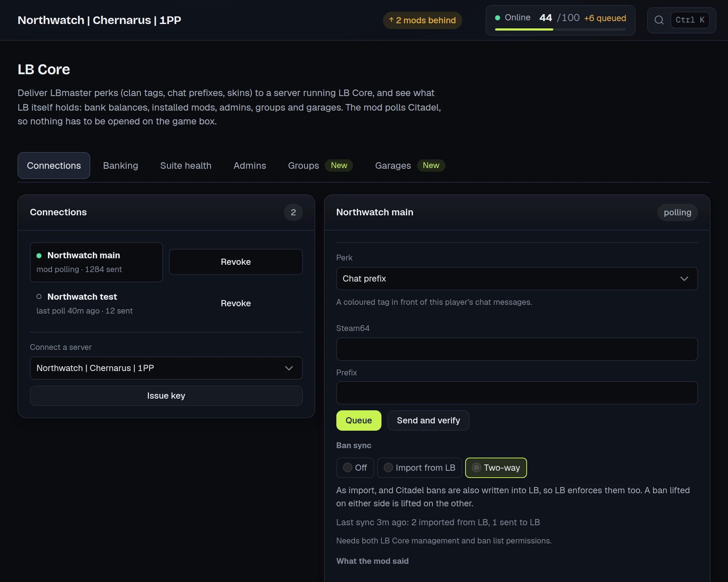Click Send and verify

coord(428,420)
